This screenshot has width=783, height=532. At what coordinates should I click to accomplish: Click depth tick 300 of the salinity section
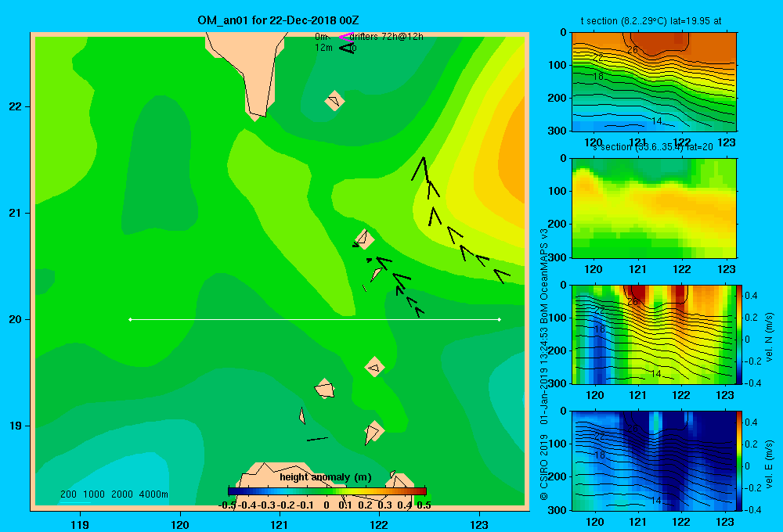coord(557,257)
